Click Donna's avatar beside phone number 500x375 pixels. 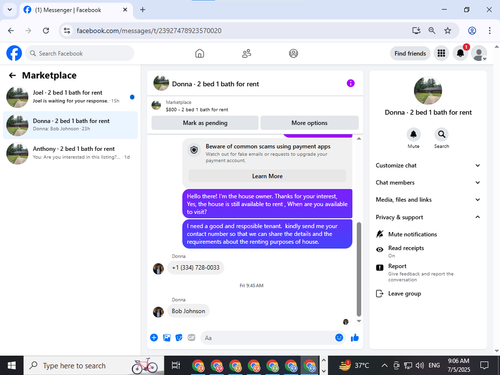tap(158, 269)
